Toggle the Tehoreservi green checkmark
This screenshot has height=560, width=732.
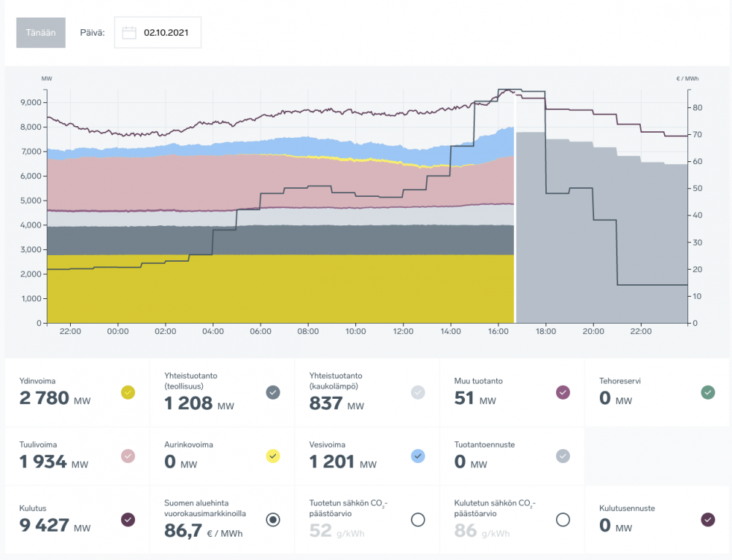point(708,392)
